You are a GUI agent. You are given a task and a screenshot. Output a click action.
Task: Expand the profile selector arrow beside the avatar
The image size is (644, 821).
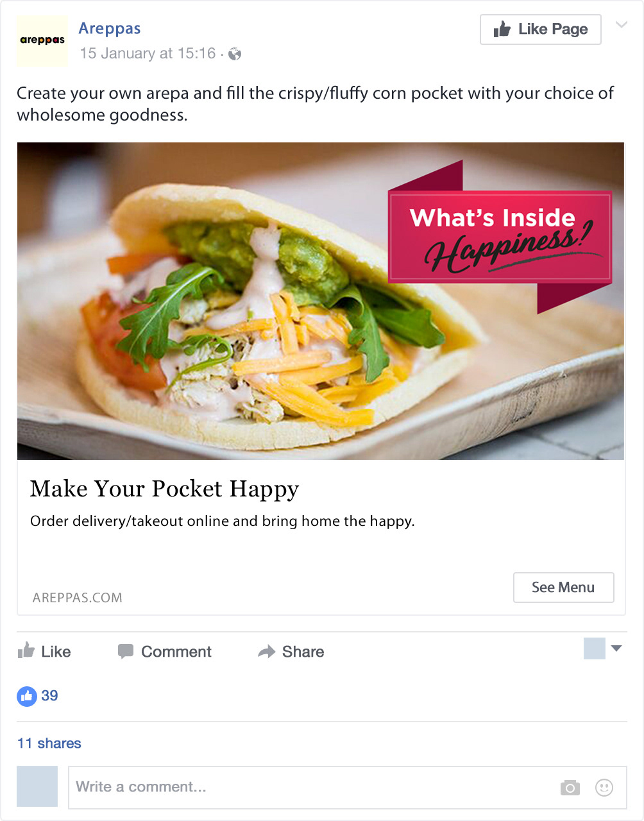[616, 648]
